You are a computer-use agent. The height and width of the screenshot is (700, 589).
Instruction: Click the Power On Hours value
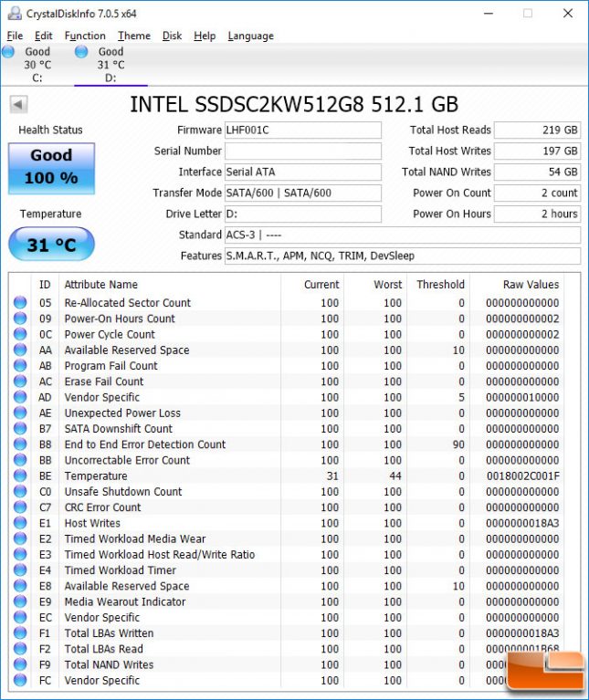(x=537, y=214)
